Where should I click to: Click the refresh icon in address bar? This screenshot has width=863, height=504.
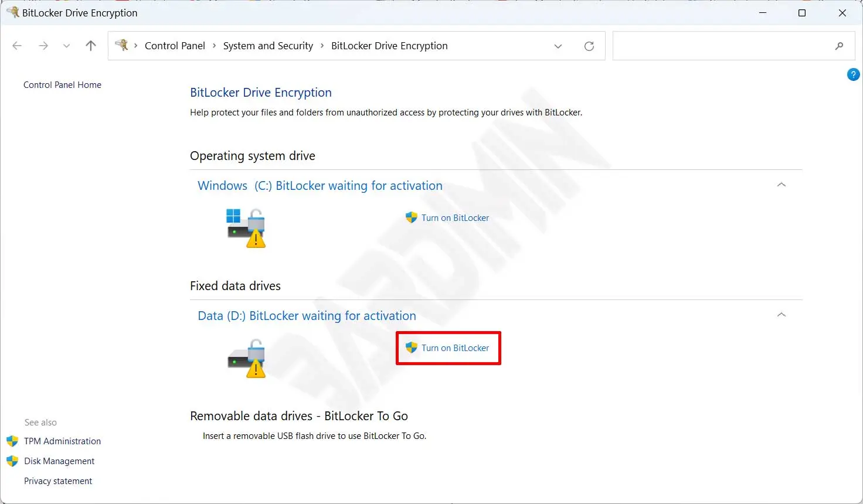click(x=589, y=46)
